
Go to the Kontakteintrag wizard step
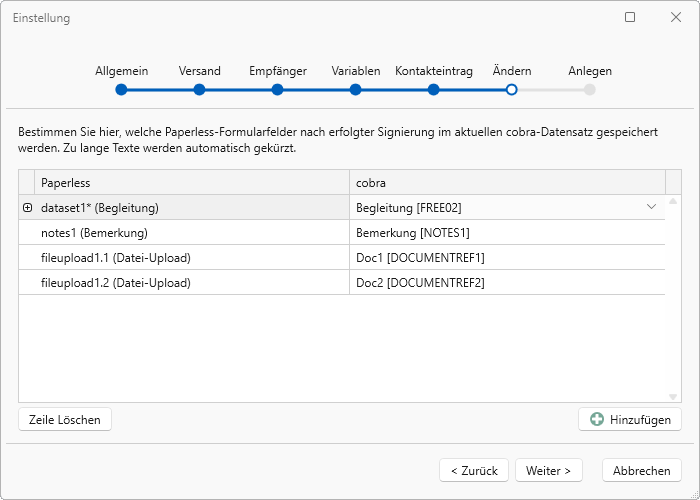[x=433, y=90]
